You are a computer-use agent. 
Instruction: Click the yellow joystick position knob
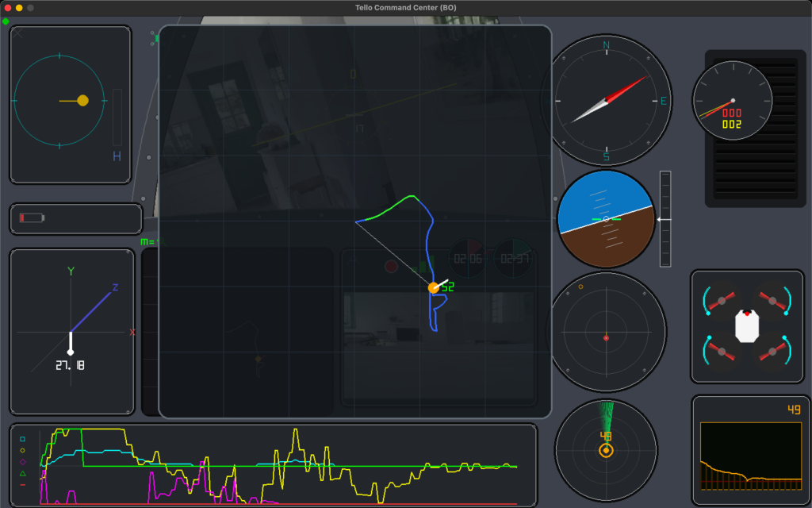(82, 101)
